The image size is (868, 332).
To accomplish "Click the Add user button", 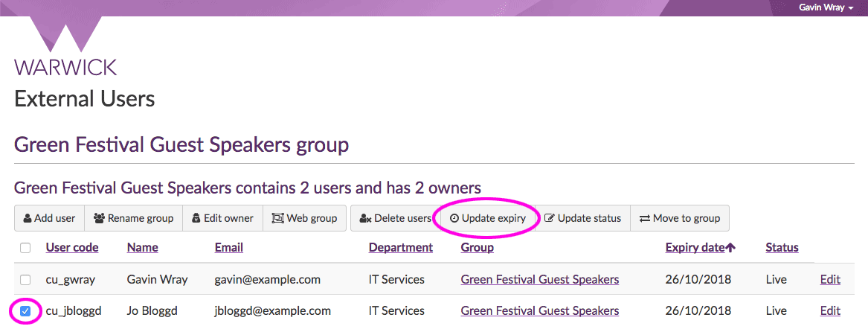I will (x=49, y=218).
